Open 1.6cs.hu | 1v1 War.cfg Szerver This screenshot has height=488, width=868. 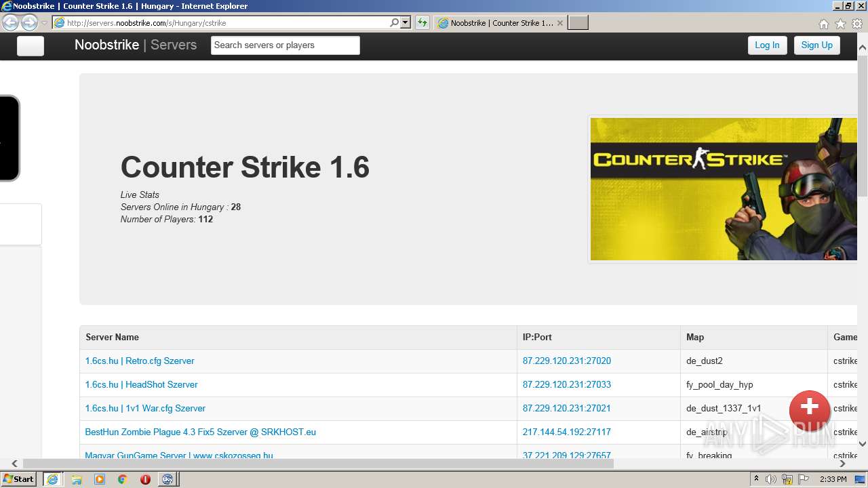click(x=145, y=409)
